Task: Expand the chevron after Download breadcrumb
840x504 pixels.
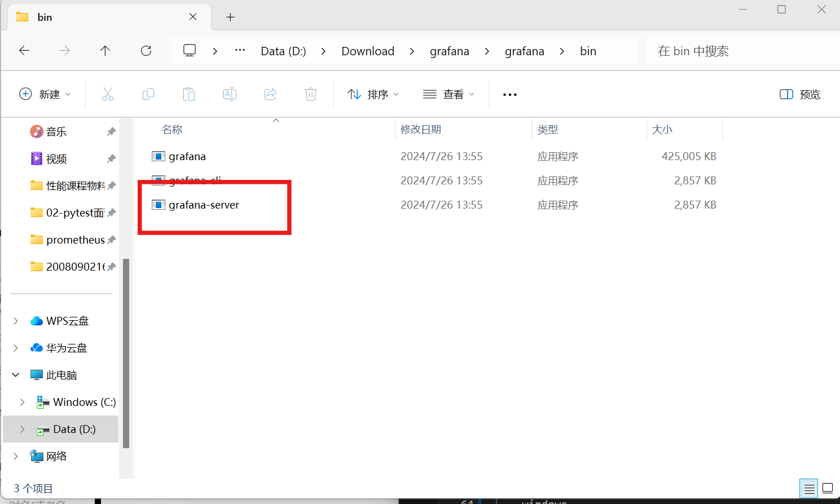Action: click(412, 51)
